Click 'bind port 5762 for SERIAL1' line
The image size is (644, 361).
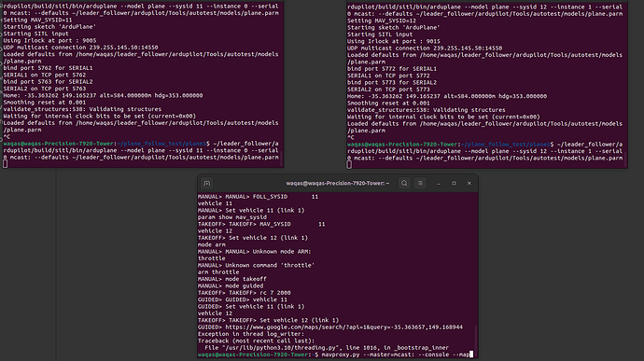(48, 68)
